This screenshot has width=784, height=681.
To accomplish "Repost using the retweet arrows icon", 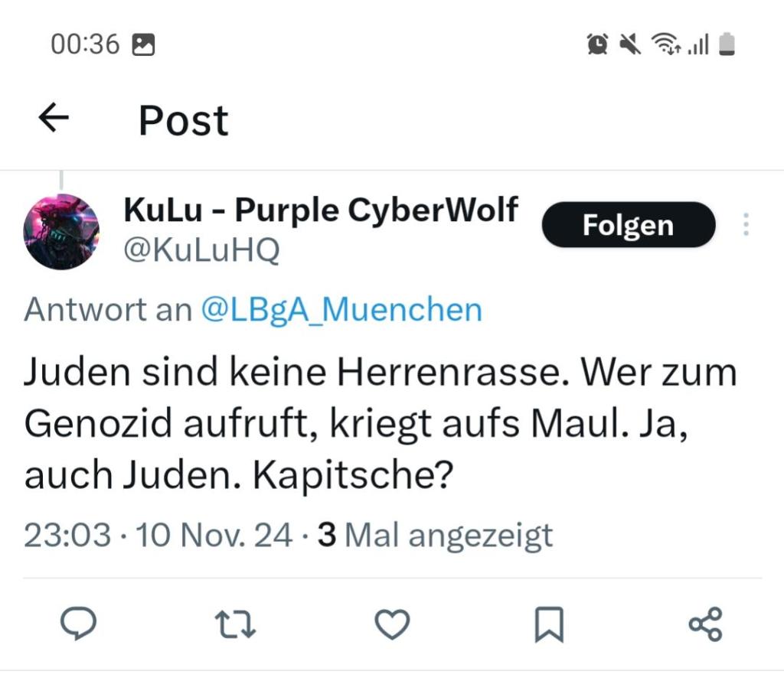I will (x=234, y=624).
